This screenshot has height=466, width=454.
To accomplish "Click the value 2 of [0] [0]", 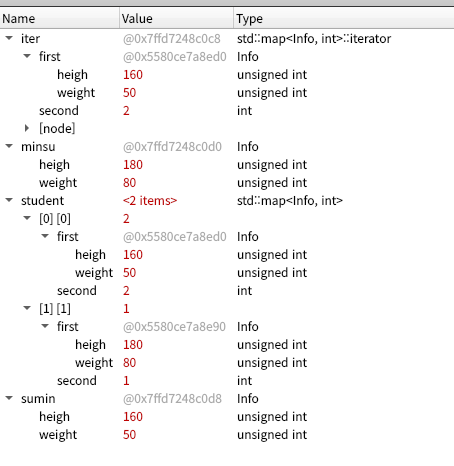I will [126, 219].
